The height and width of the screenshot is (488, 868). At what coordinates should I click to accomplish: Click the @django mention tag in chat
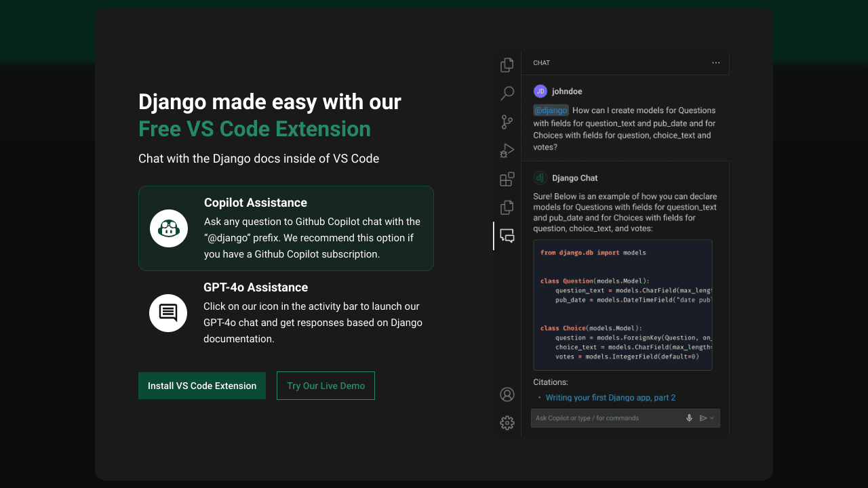(x=551, y=110)
